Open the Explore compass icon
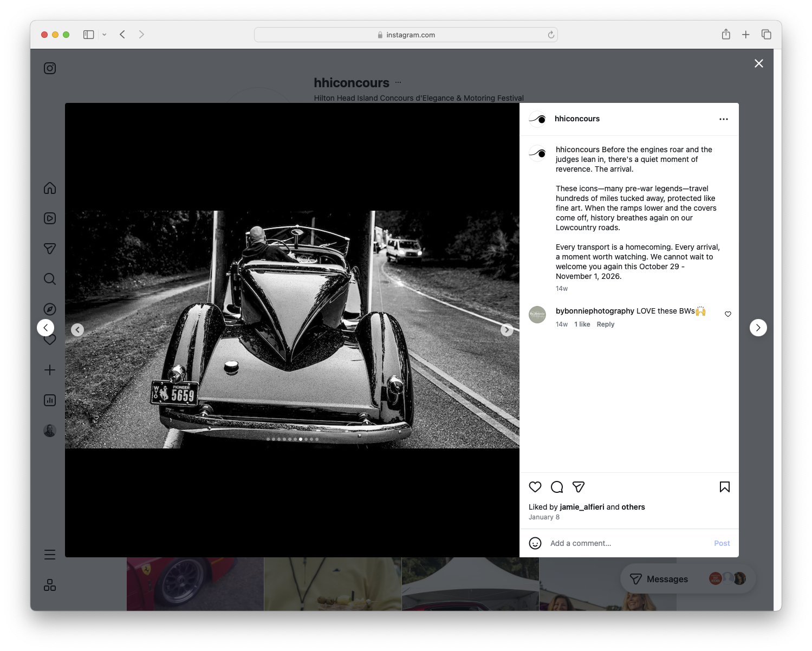Viewport: 812px width, 651px height. pos(50,309)
